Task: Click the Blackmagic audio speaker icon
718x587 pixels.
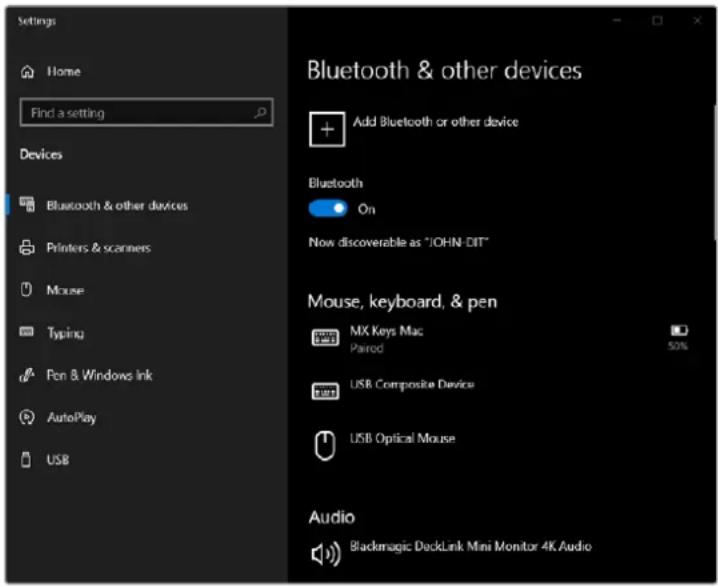Action: pyautogui.click(x=326, y=554)
